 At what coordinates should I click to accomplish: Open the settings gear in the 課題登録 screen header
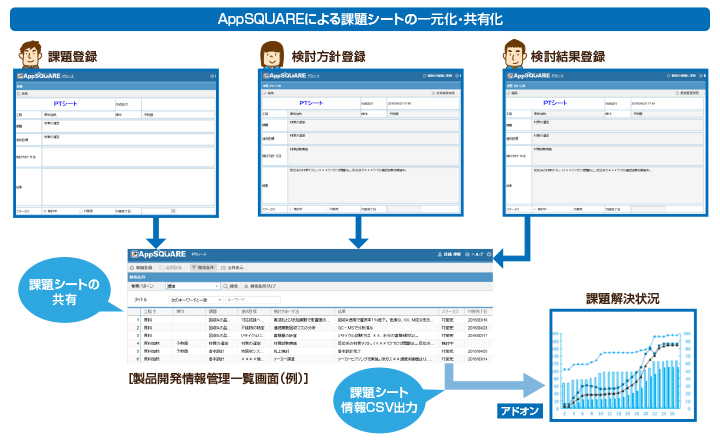[x=212, y=76]
